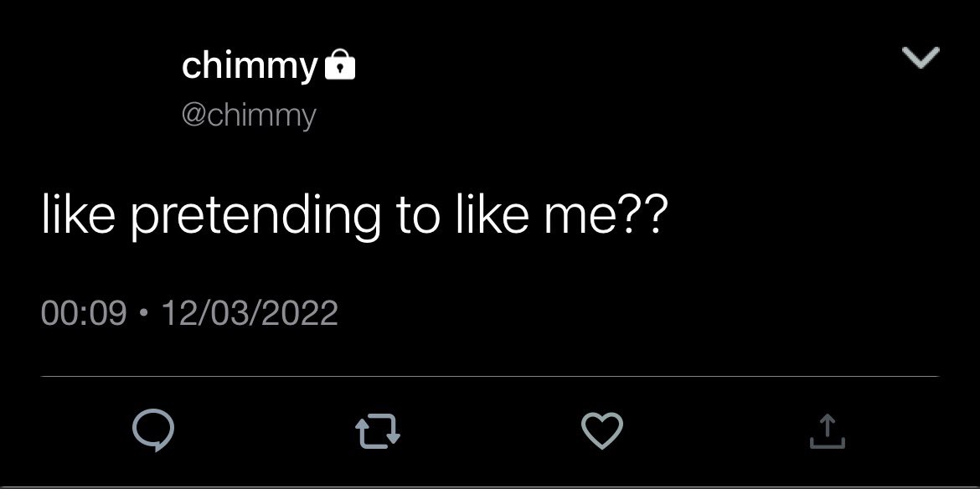The image size is (980, 489).
Task: Click the first word "like" of the tweet
Action: point(78,213)
